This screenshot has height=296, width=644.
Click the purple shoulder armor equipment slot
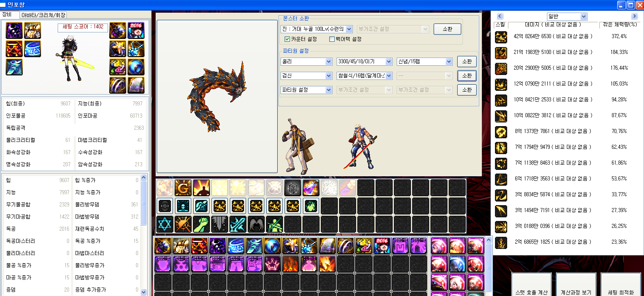tap(14, 31)
